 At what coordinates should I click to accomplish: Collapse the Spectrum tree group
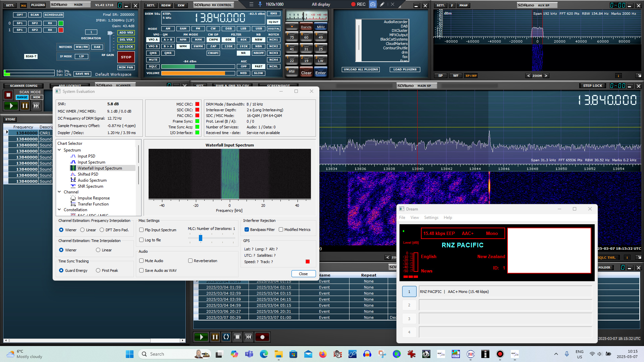click(59, 150)
